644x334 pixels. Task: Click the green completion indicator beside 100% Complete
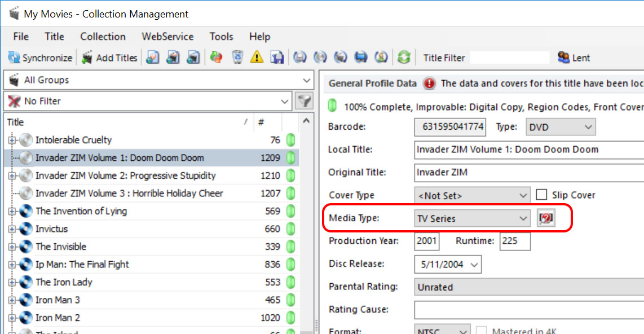(332, 106)
